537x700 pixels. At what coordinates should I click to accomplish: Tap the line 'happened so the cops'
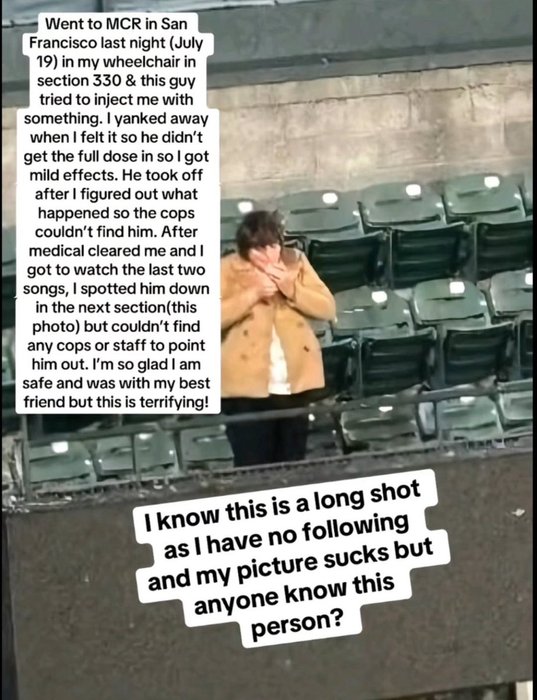pyautogui.click(x=116, y=213)
